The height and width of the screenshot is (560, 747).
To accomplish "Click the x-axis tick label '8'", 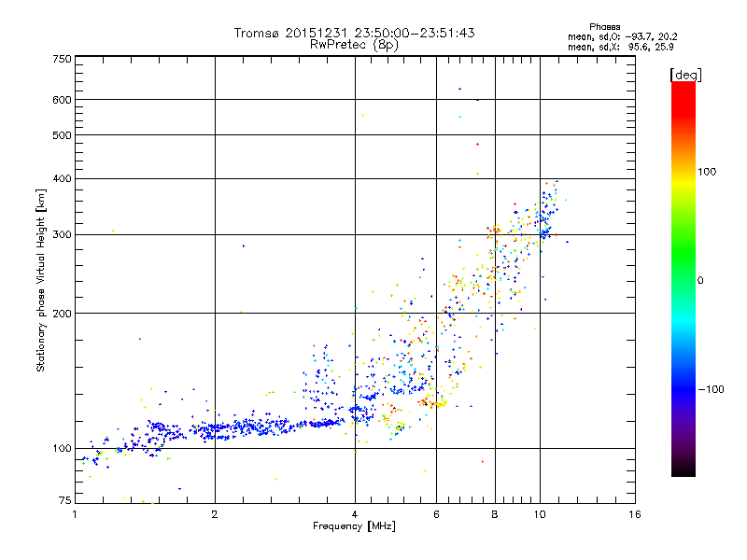I will click(495, 514).
